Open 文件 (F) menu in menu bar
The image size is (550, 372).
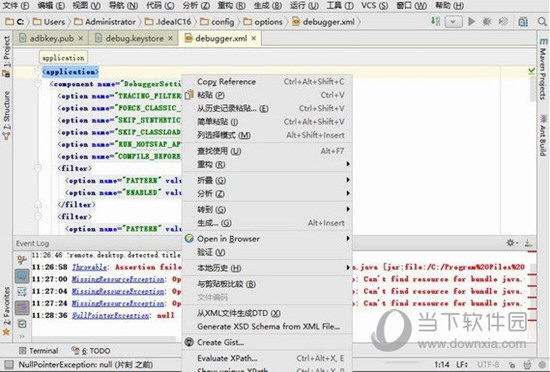[x=16, y=6]
